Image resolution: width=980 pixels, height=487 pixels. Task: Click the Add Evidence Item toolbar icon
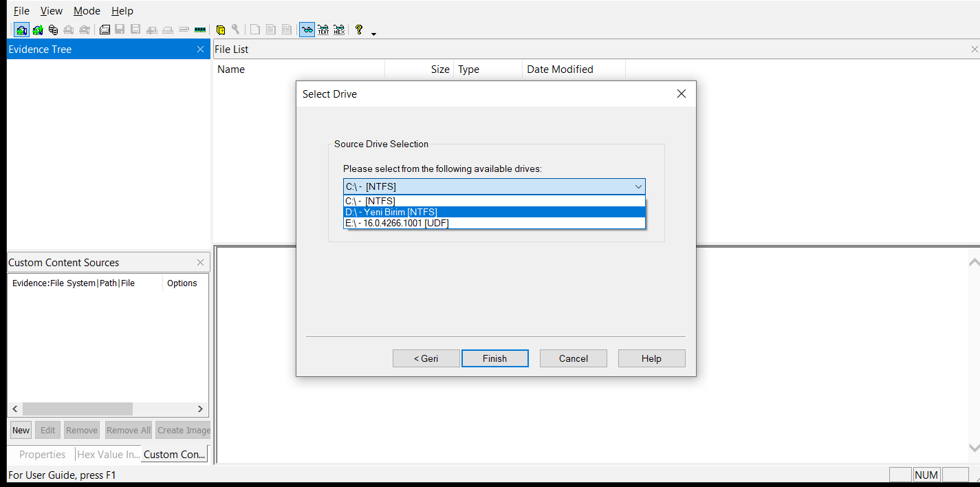tap(21, 30)
